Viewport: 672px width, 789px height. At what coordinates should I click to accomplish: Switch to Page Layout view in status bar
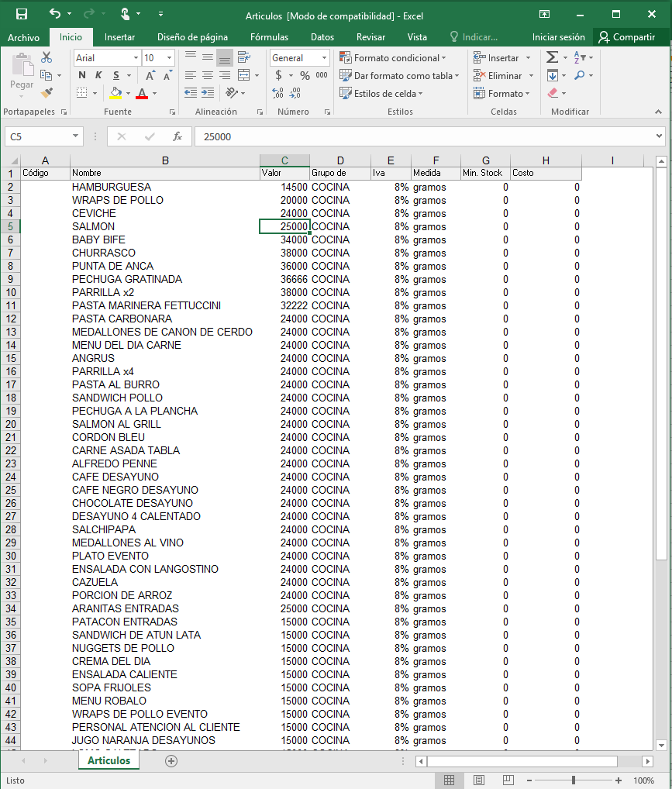click(479, 780)
